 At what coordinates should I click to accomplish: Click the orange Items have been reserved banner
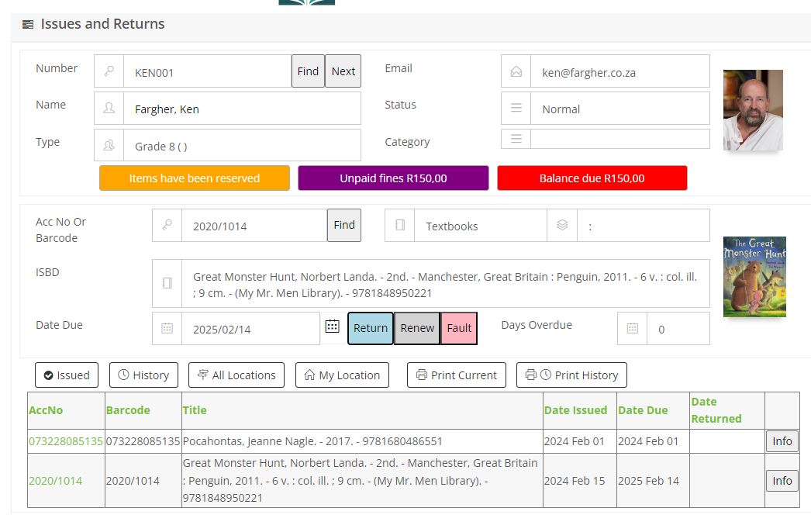click(194, 178)
